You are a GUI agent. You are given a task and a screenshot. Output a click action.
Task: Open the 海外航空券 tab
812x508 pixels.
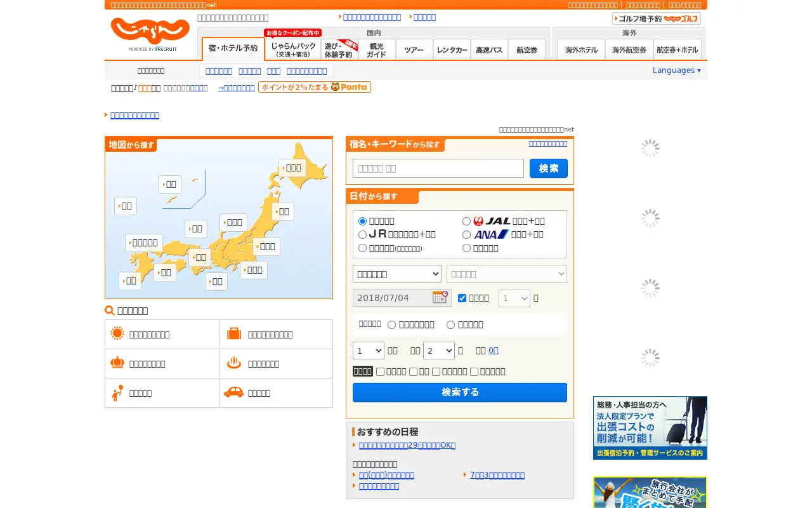coord(629,50)
